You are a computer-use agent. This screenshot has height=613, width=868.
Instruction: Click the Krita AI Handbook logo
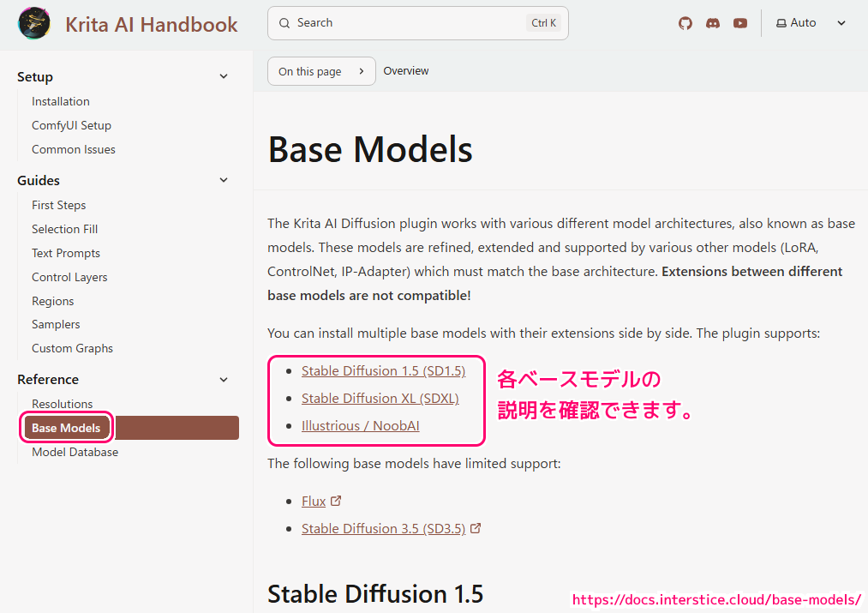point(34,23)
